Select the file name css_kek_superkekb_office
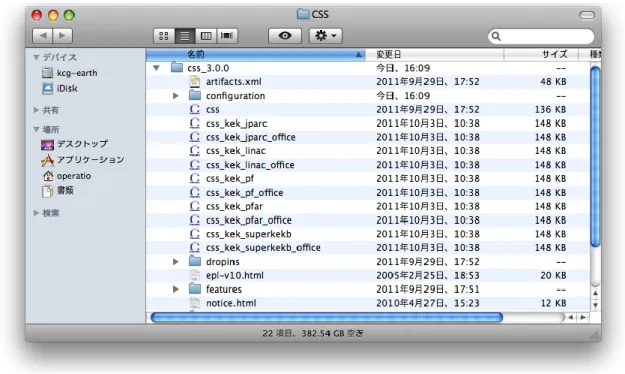 pos(263,248)
